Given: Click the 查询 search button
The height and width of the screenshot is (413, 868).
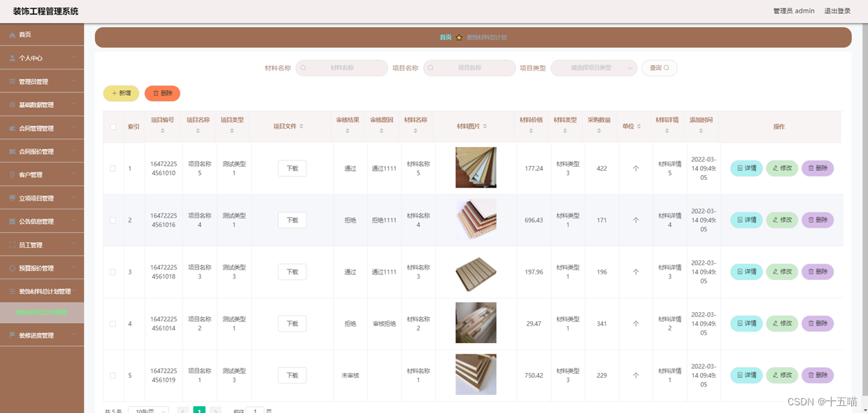Looking at the screenshot, I should tap(660, 68).
